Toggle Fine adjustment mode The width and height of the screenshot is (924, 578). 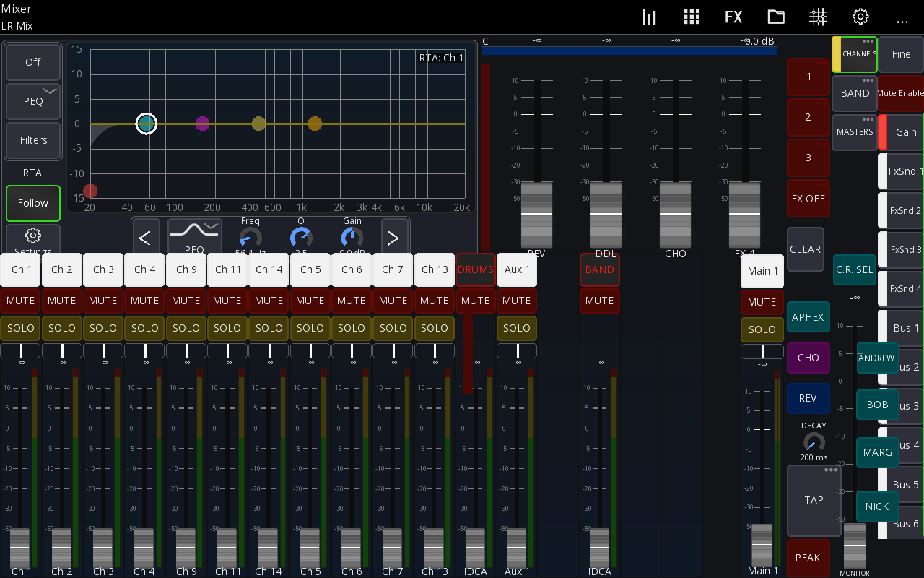(x=902, y=54)
